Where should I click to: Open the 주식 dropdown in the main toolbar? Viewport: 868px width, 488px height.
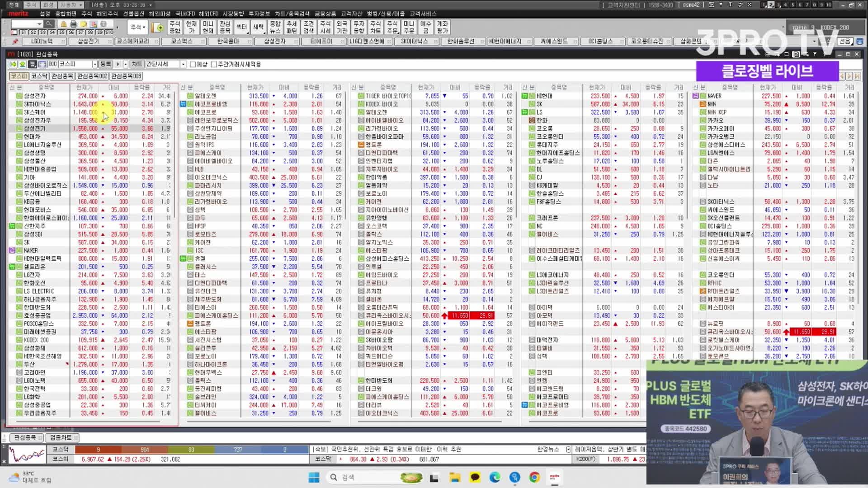click(x=138, y=27)
